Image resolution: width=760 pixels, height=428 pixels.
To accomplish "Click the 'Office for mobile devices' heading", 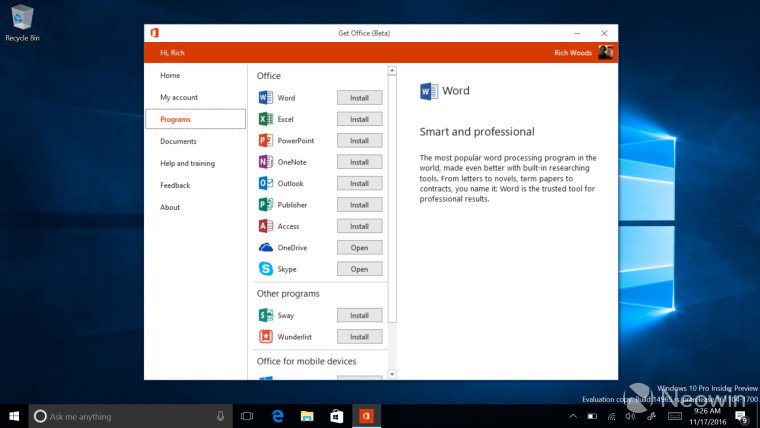I will [x=306, y=361].
